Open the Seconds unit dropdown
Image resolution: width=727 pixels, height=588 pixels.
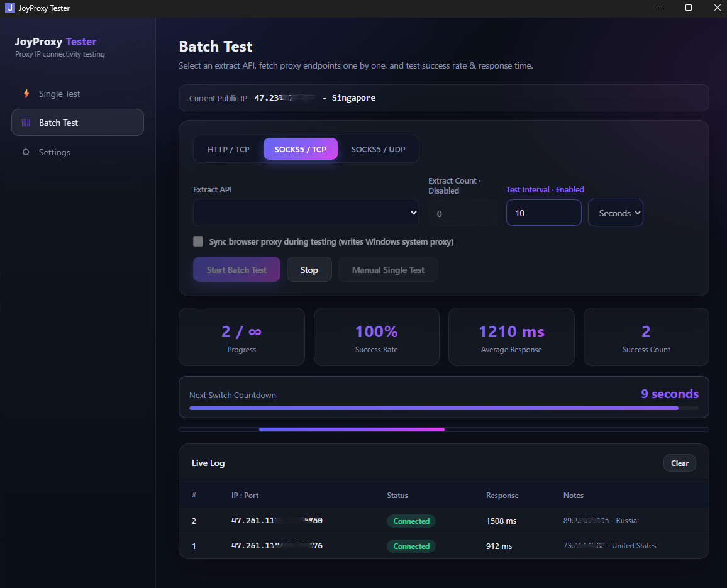(x=615, y=213)
